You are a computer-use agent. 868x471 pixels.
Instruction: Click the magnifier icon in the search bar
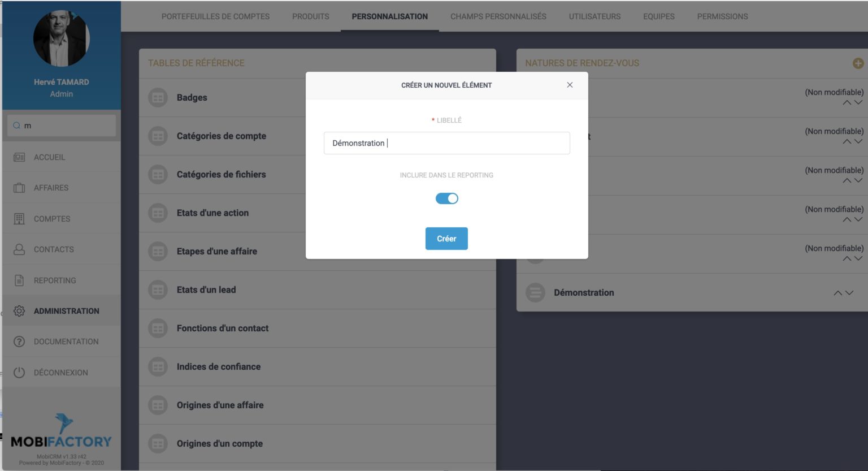point(17,125)
